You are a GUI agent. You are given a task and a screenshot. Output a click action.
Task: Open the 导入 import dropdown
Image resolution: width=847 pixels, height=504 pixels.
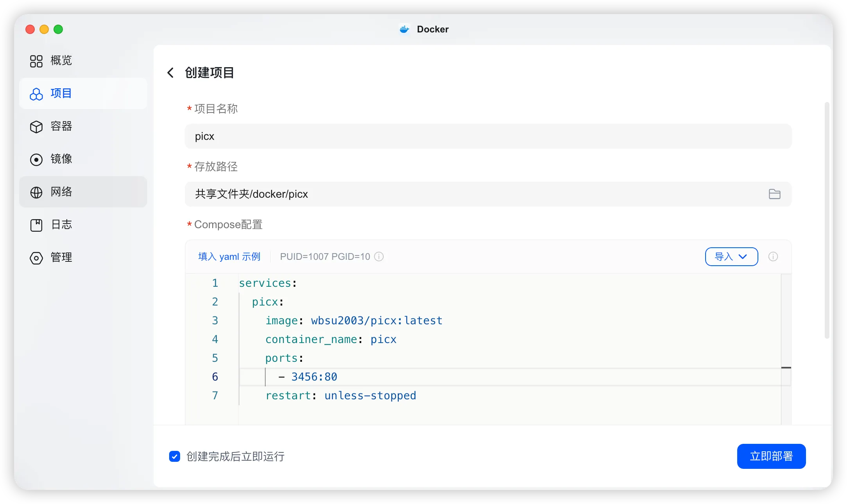(x=731, y=257)
